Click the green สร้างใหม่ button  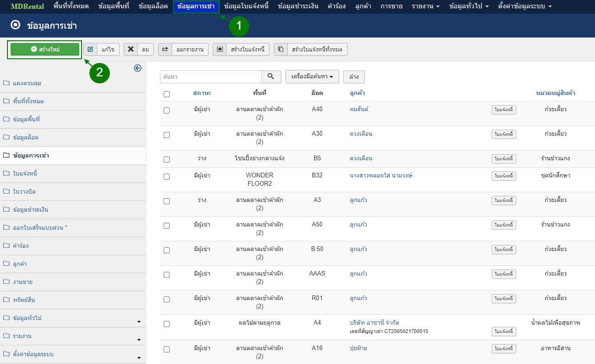point(45,49)
